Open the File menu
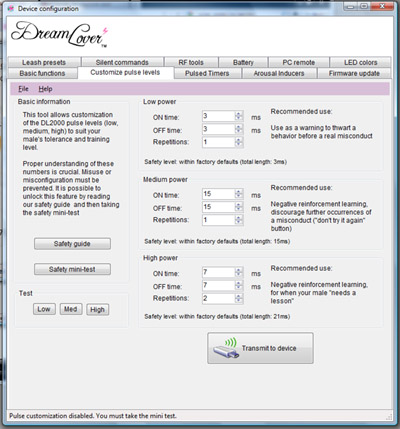400x429 pixels. coord(23,89)
